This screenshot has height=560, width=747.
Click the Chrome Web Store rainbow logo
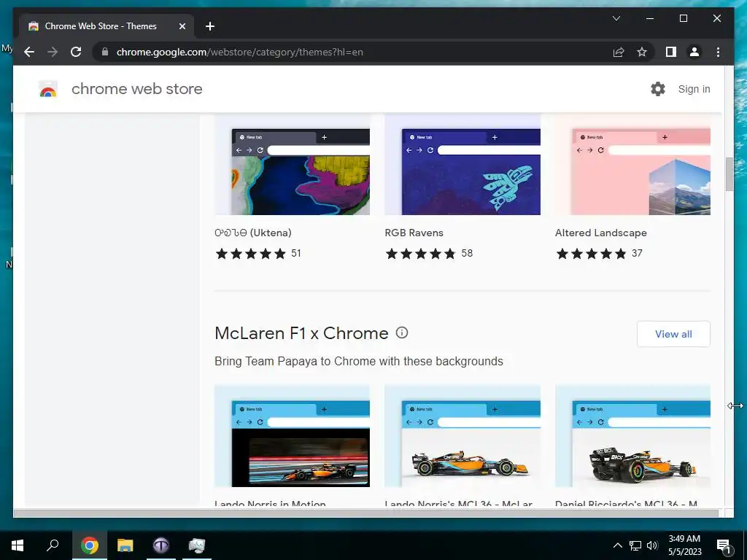click(x=48, y=89)
